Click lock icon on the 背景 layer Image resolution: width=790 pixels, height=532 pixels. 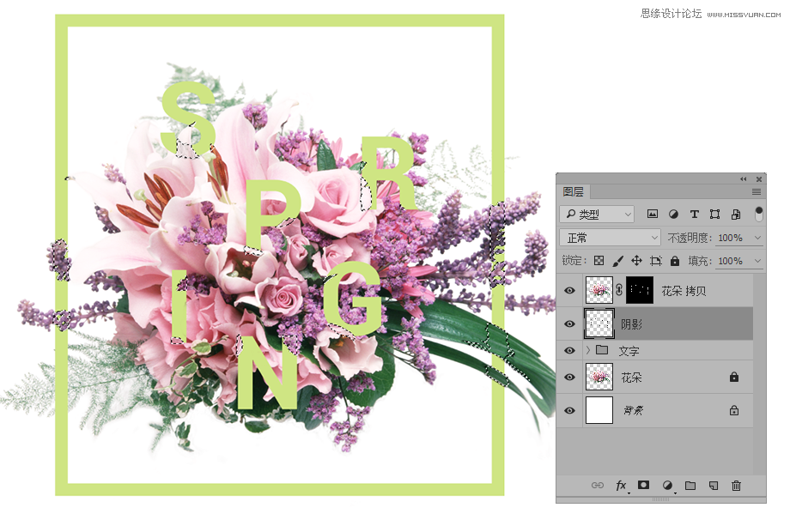734,410
